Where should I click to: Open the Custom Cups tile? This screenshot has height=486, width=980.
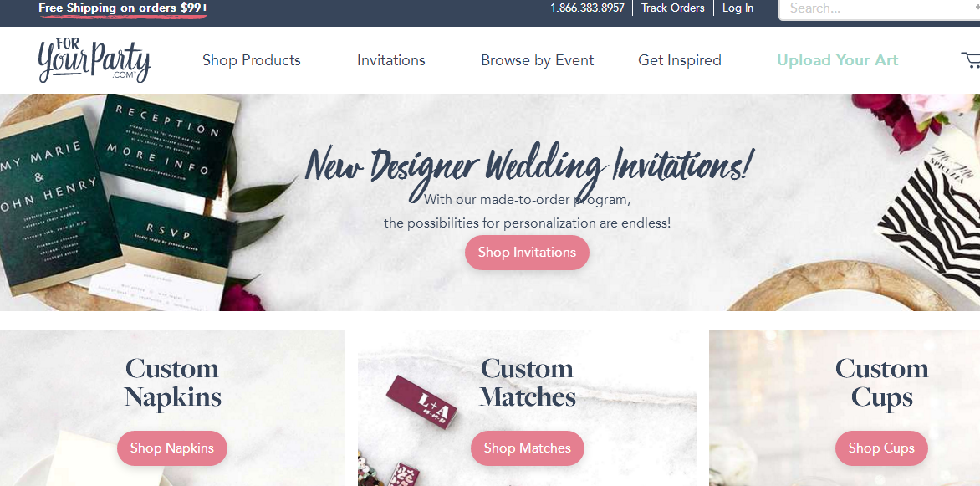click(x=845, y=408)
